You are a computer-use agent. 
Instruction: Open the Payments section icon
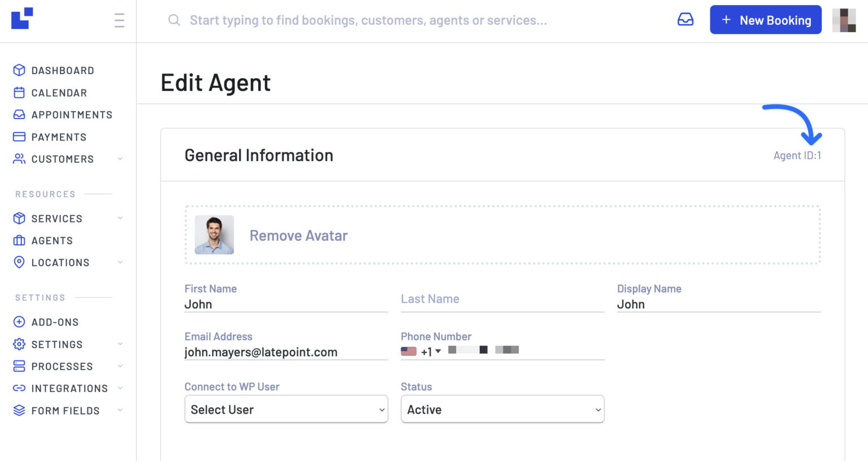(x=19, y=137)
